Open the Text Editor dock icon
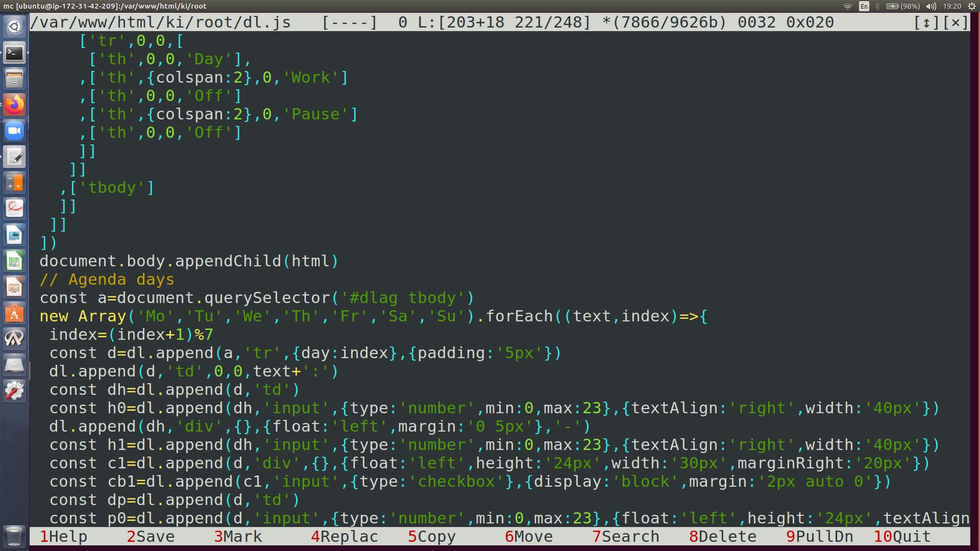The height and width of the screenshot is (551, 980). tap(14, 157)
